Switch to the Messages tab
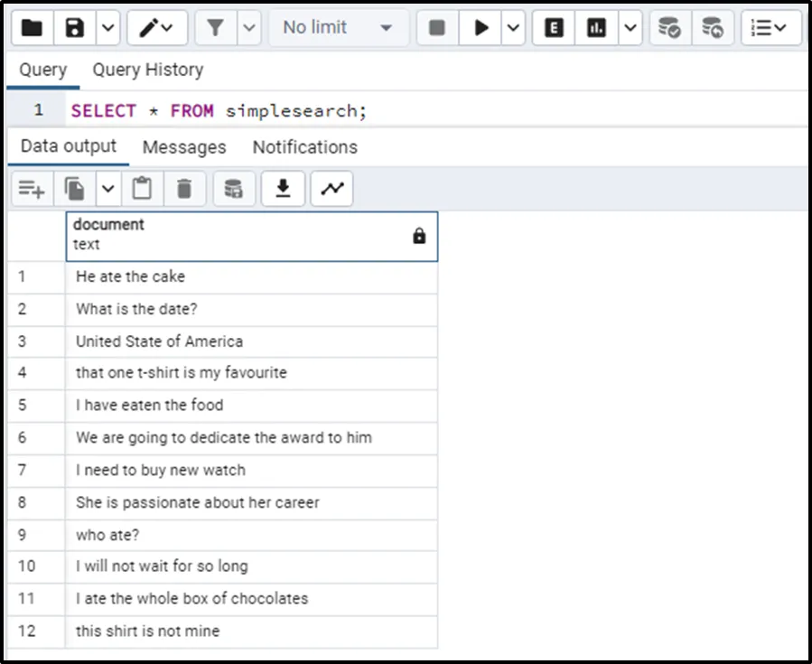812x664 pixels. click(x=184, y=147)
